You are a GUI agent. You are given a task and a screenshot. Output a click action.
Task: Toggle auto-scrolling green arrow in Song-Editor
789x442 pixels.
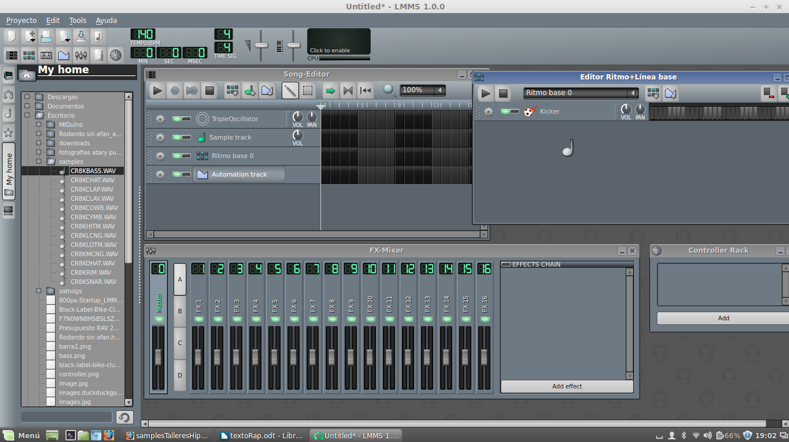(330, 91)
